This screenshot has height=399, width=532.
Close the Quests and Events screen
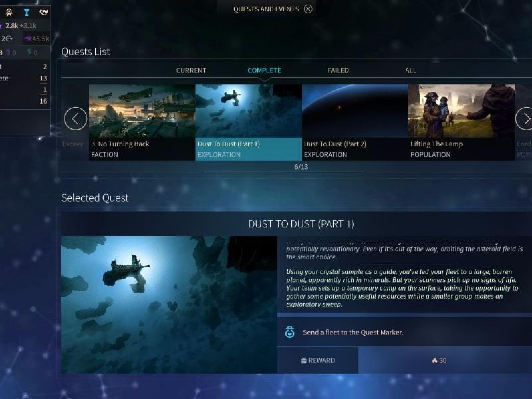tap(308, 9)
